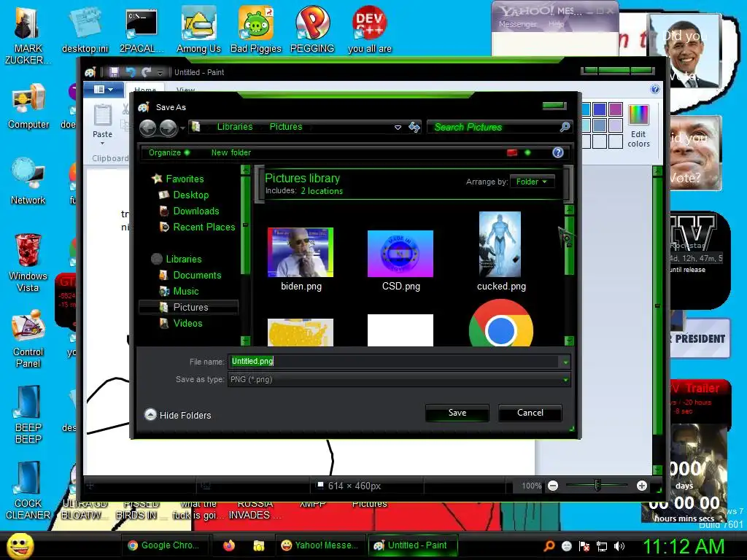Screen dimensions: 747x560
Task: Open file explorer taskbar icon
Action: coord(259,545)
